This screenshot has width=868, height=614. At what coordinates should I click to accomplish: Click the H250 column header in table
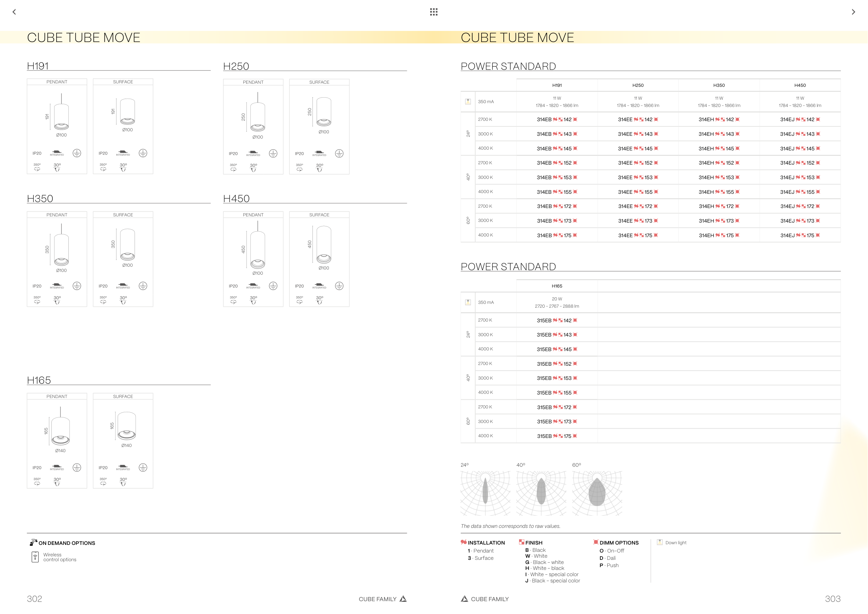(x=638, y=85)
